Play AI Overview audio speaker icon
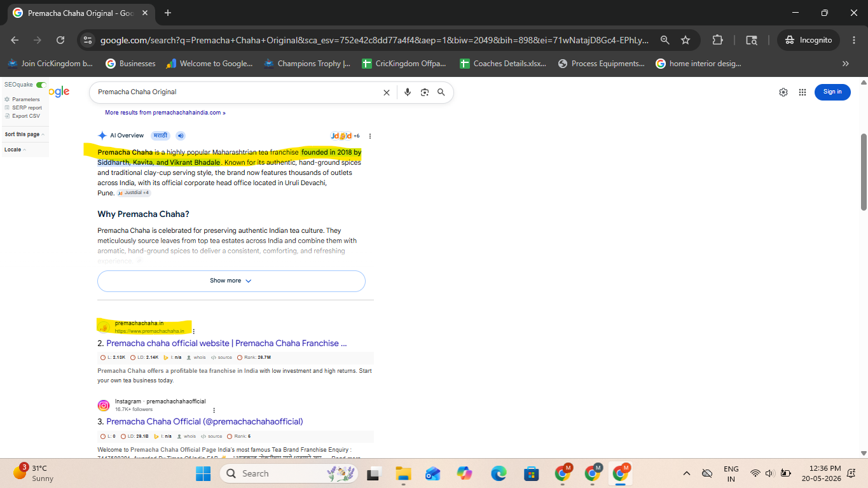This screenshot has width=868, height=488. (x=181, y=136)
